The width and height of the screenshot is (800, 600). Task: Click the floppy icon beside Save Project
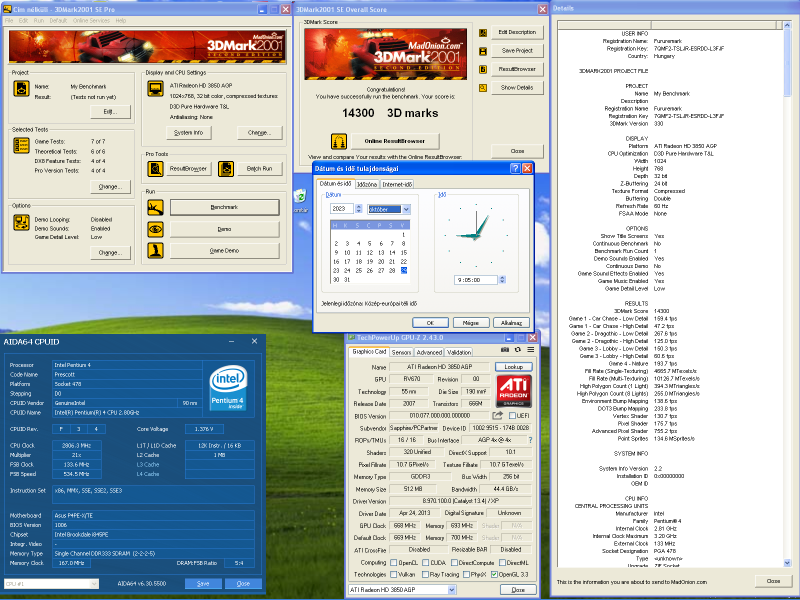pyautogui.click(x=483, y=51)
